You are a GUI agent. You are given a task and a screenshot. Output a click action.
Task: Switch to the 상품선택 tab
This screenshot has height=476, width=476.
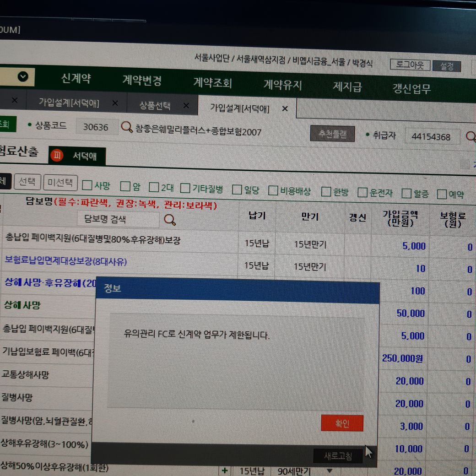155,106
